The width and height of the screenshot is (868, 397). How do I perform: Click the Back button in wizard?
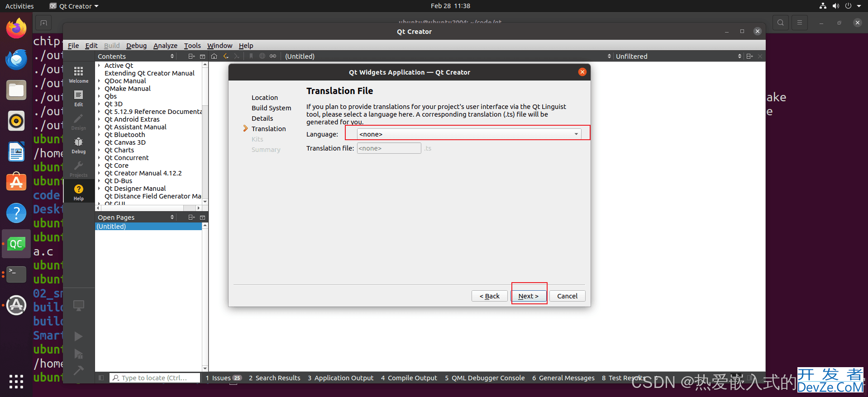pos(489,296)
